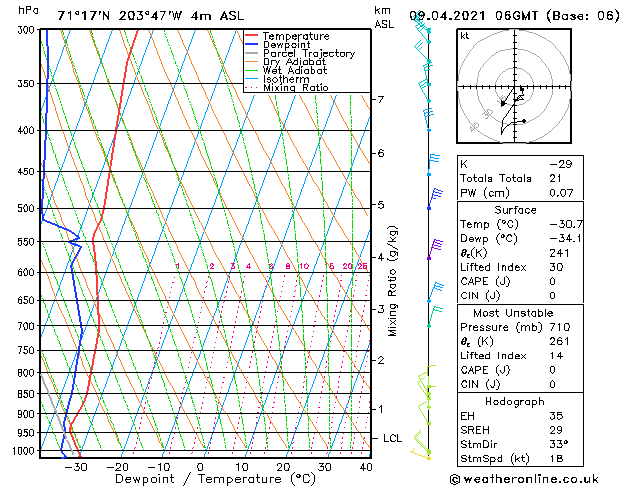
Task: Click the Totals Totals value 21
Action: 556,179
